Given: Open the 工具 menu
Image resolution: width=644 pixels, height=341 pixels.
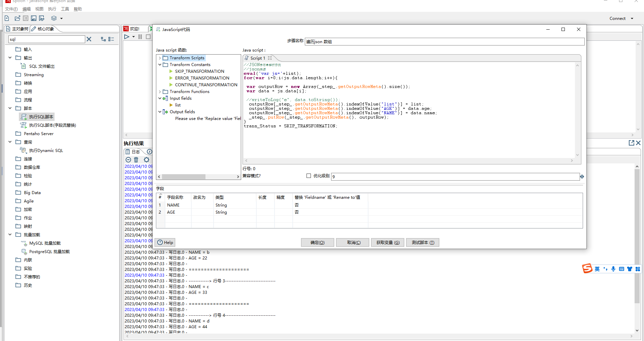Looking at the screenshot, I should tap(65, 9).
